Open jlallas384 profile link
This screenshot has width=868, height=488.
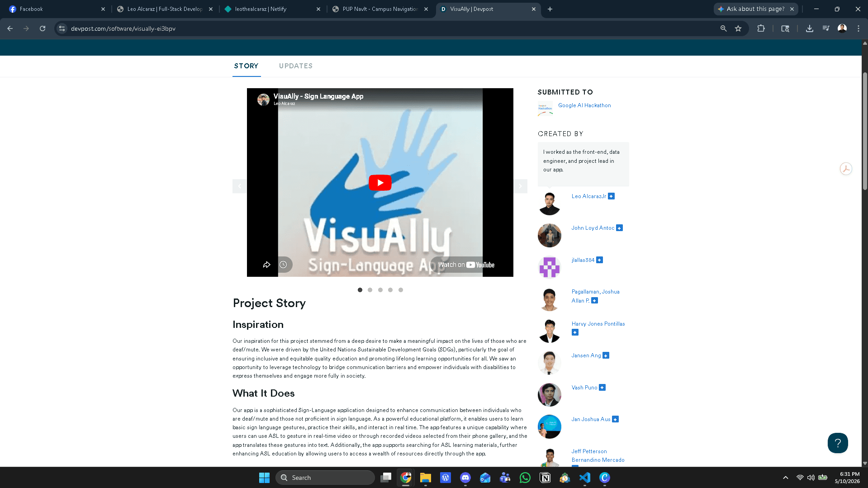[x=583, y=260]
